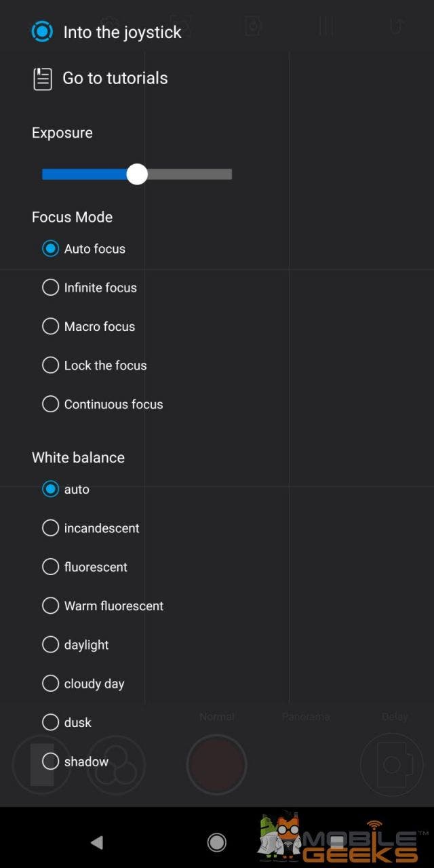Click the Exposure slider handle
This screenshot has width=434, height=868.
pos(137,174)
